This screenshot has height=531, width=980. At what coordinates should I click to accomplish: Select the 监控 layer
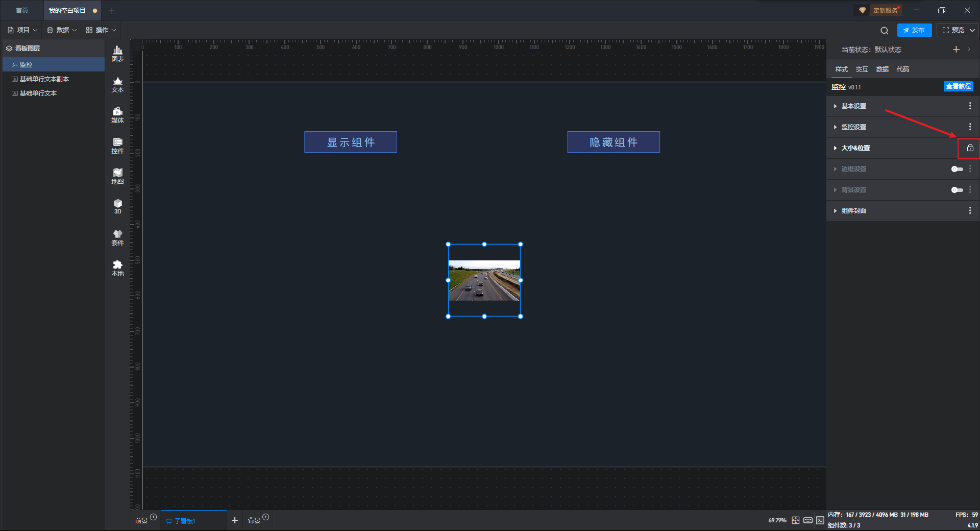pyautogui.click(x=54, y=64)
